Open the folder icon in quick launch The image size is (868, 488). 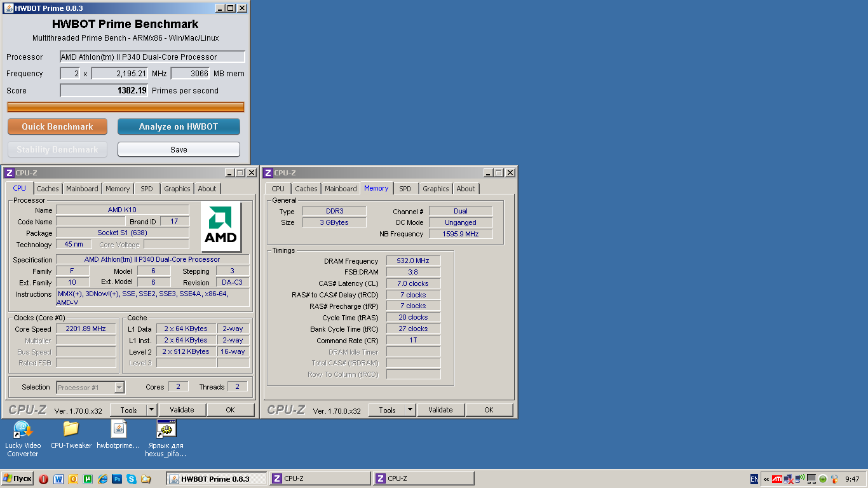146,479
